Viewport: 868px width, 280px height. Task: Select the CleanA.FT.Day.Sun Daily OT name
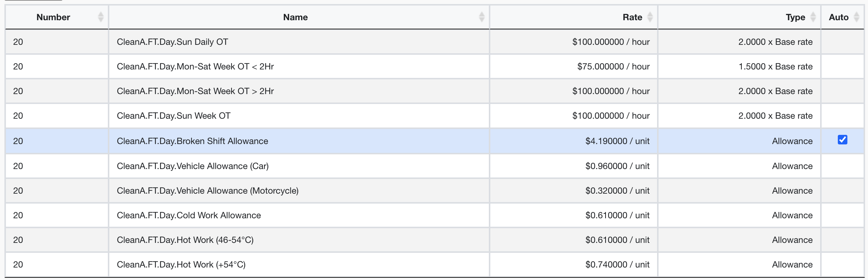pos(172,42)
